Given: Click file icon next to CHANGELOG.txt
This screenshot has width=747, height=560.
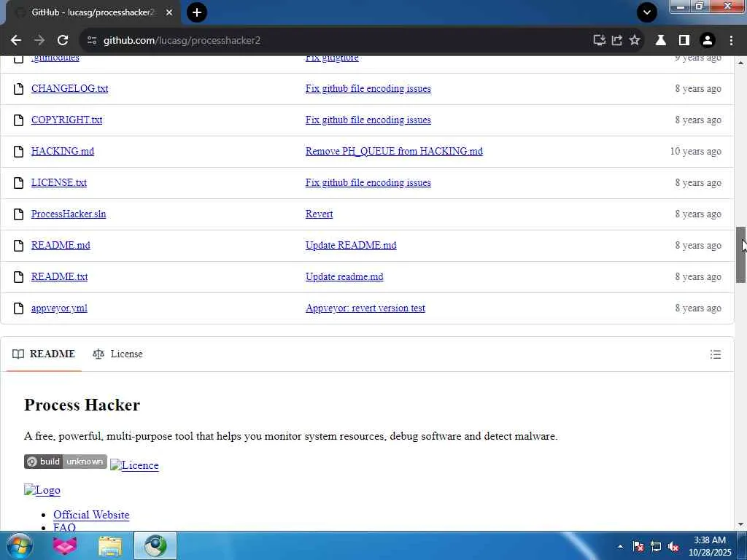Looking at the screenshot, I should (18, 88).
